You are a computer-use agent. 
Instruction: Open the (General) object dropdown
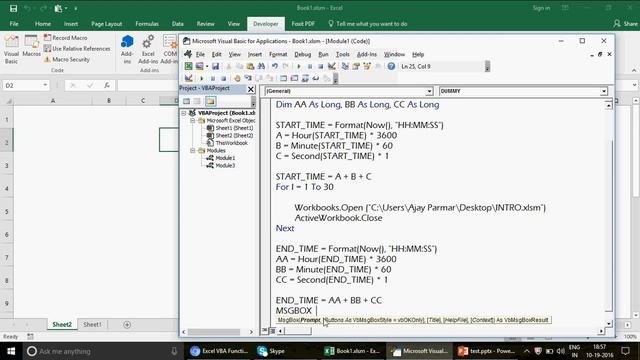429,91
